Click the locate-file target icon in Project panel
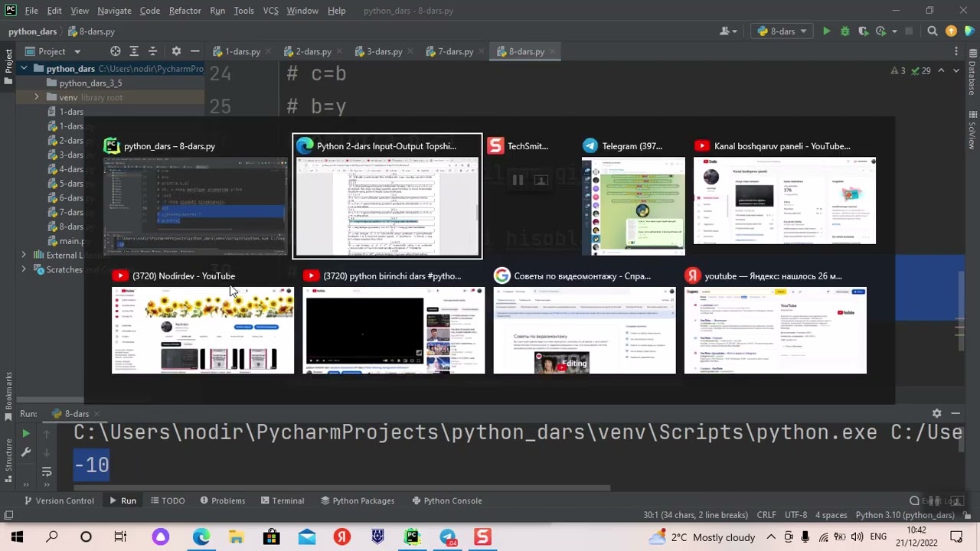The width and height of the screenshot is (980, 551). pos(115,51)
